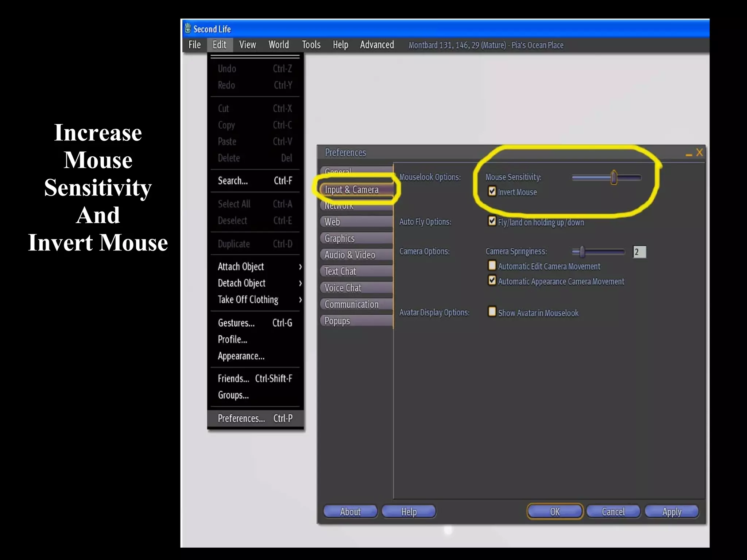This screenshot has height=560, width=747.
Task: Click the Mouselook Options label
Action: [430, 177]
